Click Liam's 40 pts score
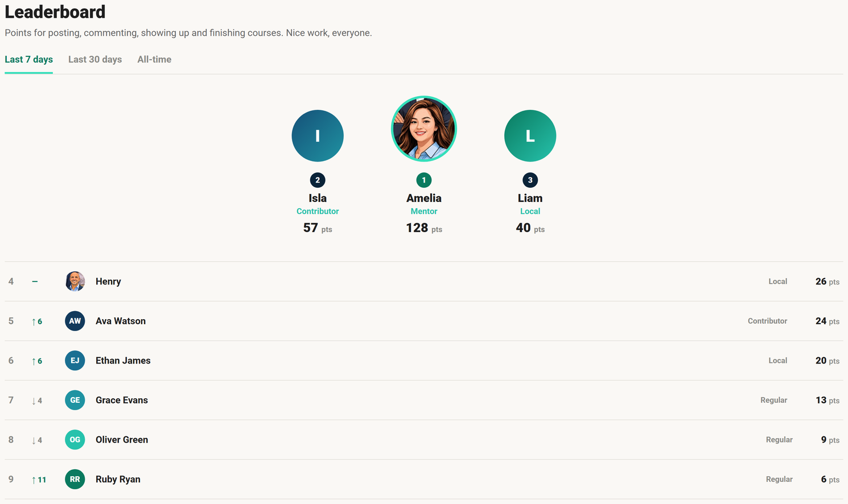The image size is (848, 504). point(530,228)
